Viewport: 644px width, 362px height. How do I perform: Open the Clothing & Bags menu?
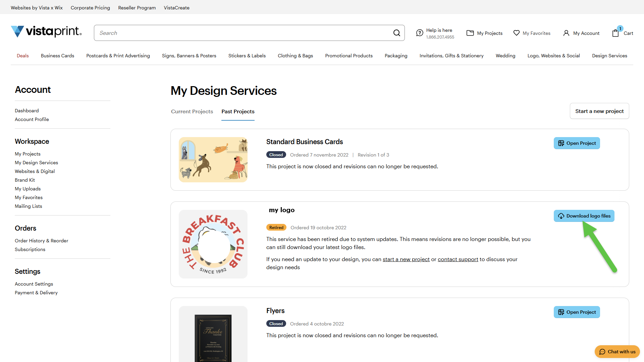tap(295, 56)
